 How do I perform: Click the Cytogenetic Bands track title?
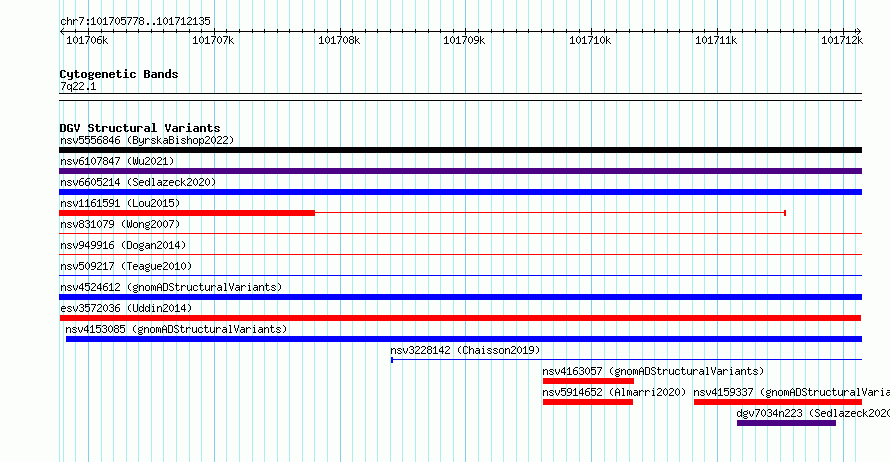[x=119, y=74]
